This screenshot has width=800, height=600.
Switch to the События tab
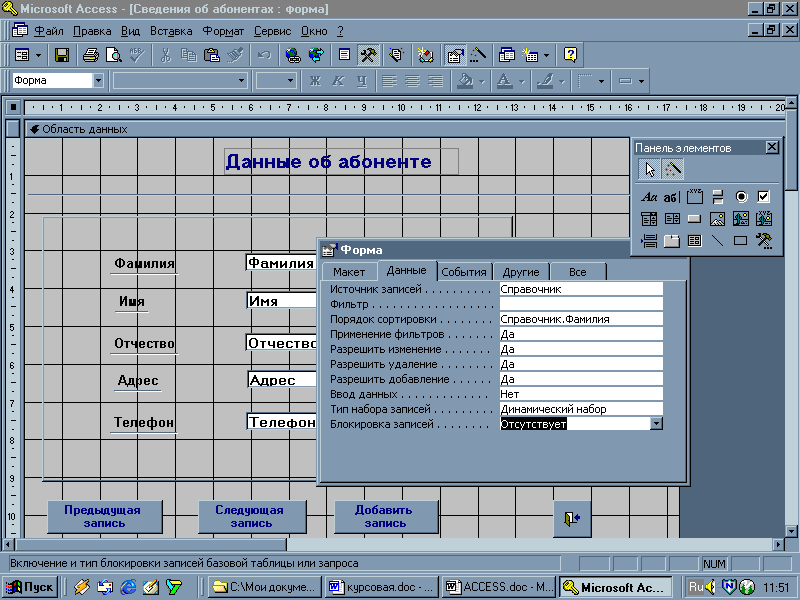(464, 271)
